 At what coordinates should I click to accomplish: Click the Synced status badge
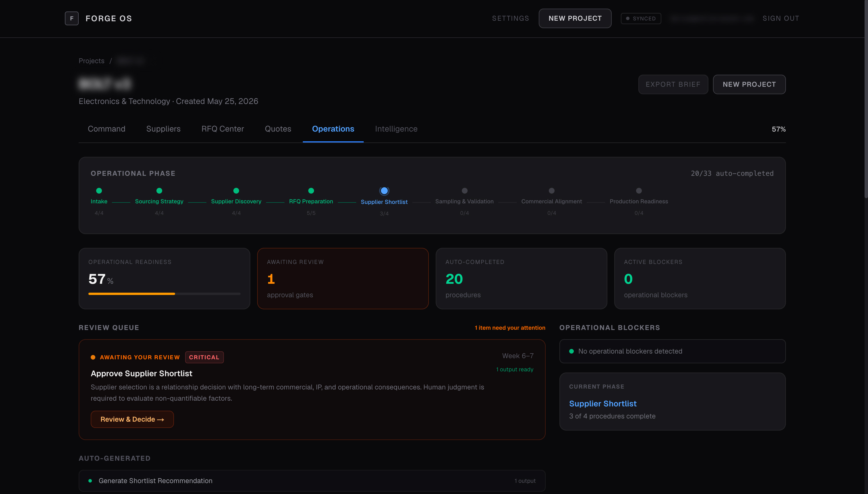641,18
